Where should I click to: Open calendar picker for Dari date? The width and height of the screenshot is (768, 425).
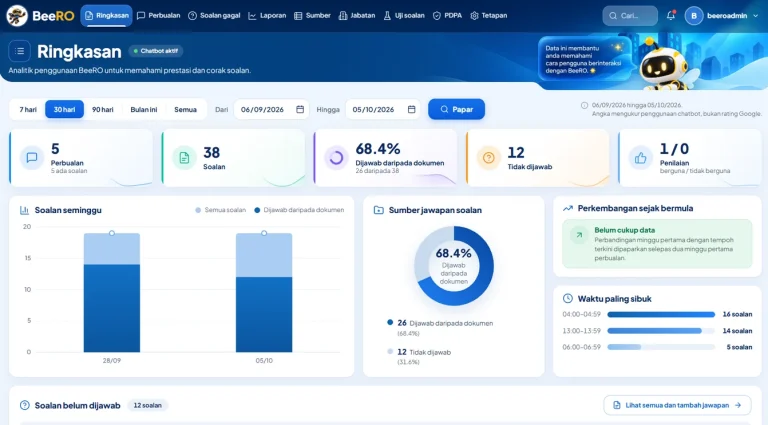(300, 109)
